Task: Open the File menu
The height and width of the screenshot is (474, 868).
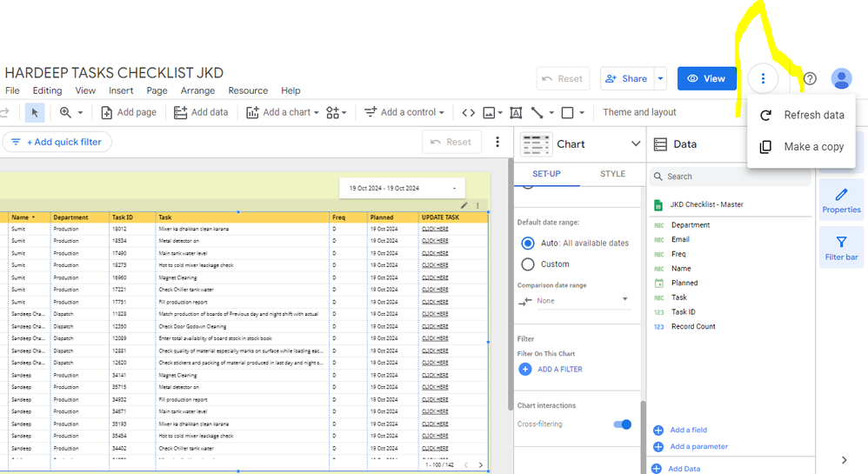Action: coord(12,90)
